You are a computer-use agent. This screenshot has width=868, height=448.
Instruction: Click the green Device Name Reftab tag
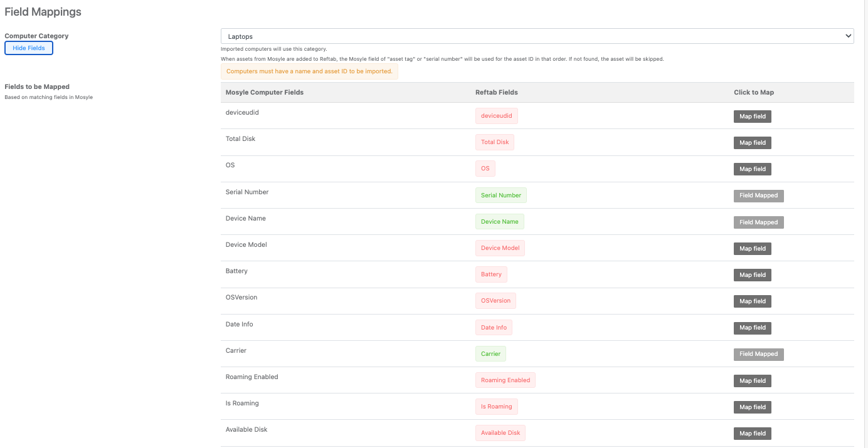coord(500,222)
